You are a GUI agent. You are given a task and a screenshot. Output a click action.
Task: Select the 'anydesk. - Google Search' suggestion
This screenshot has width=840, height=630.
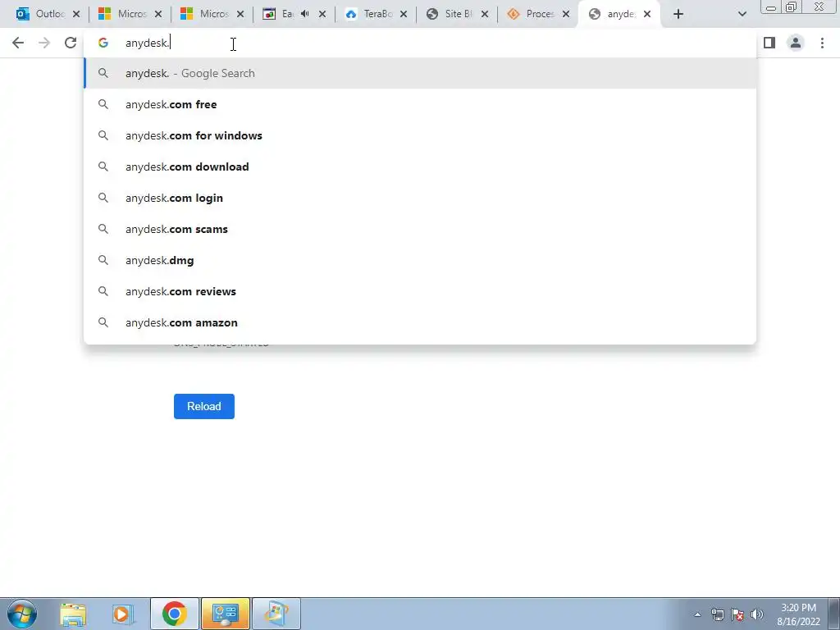420,73
